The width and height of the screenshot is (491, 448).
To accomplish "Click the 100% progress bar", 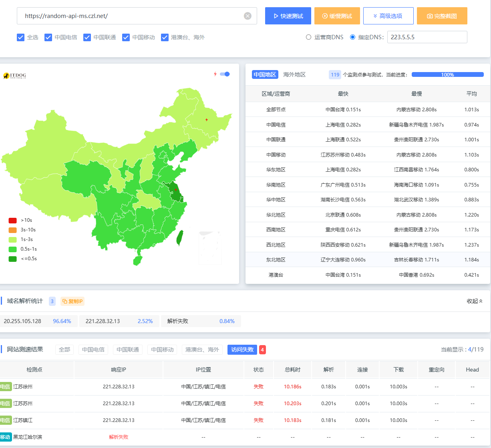I will pyautogui.click(x=447, y=74).
